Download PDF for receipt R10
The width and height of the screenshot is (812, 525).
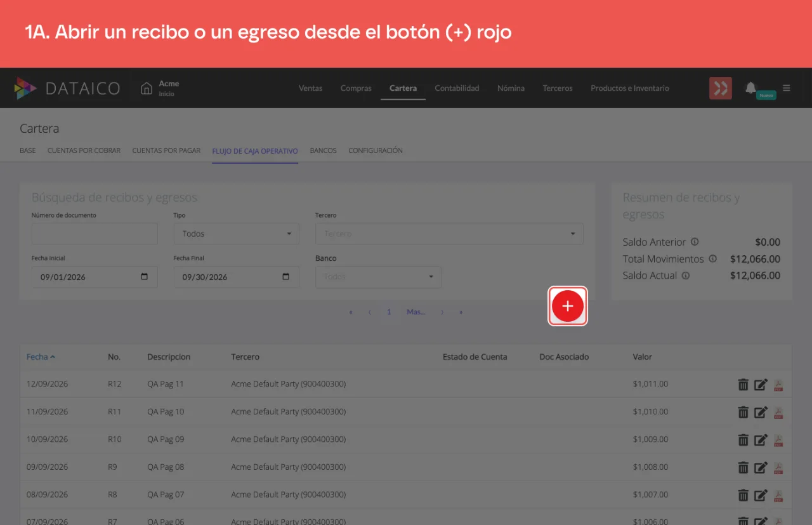pos(778,439)
